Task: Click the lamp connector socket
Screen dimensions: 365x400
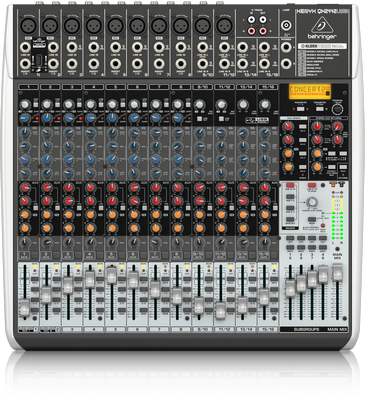Action: pos(286,25)
